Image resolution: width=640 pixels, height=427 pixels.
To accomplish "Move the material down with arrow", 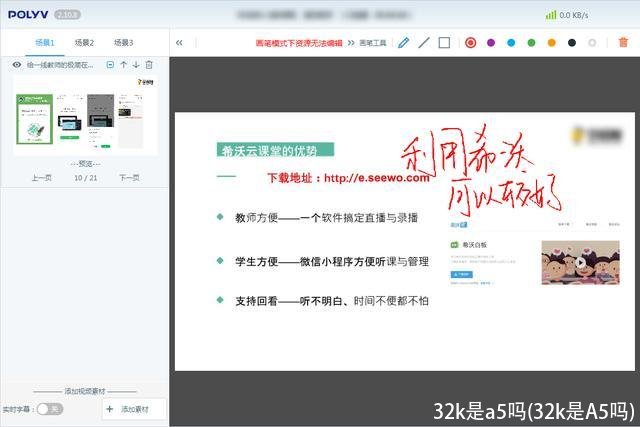I will coord(136,64).
